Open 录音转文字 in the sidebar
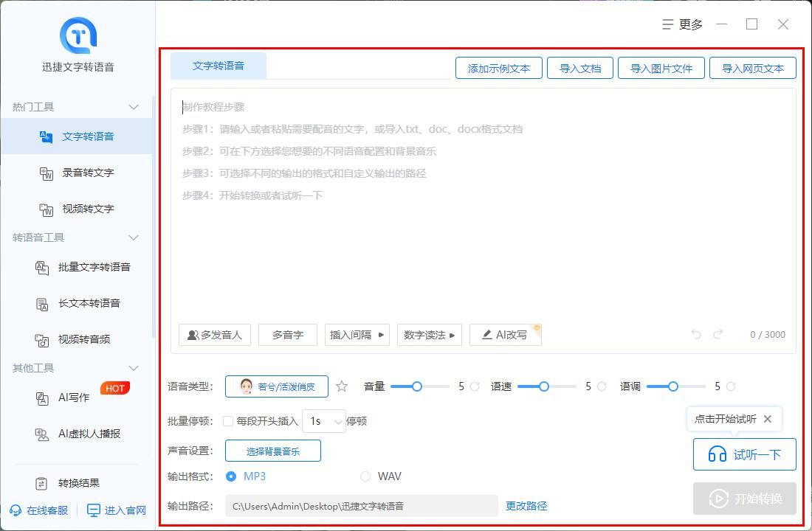Image resolution: width=812 pixels, height=531 pixels. (x=77, y=173)
